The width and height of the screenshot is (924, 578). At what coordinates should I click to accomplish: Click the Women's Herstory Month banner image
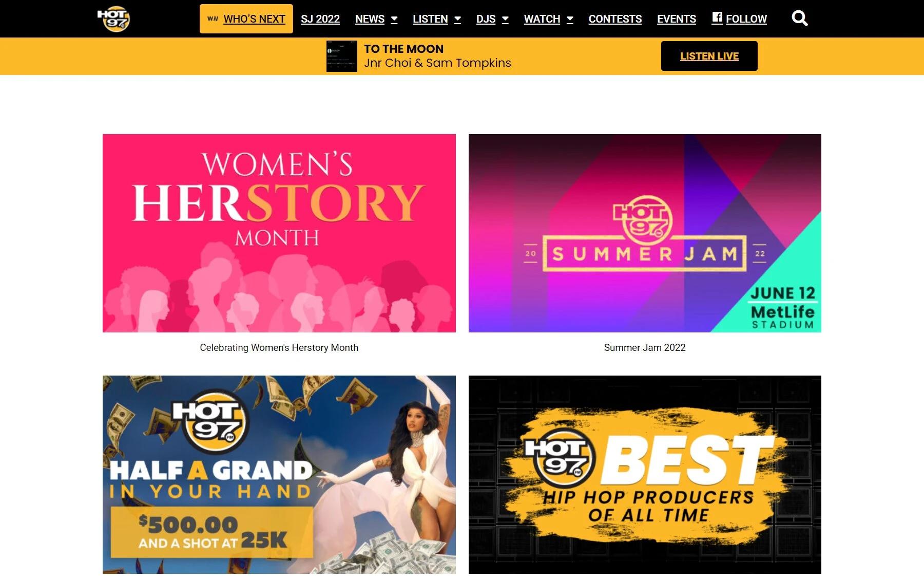279,233
